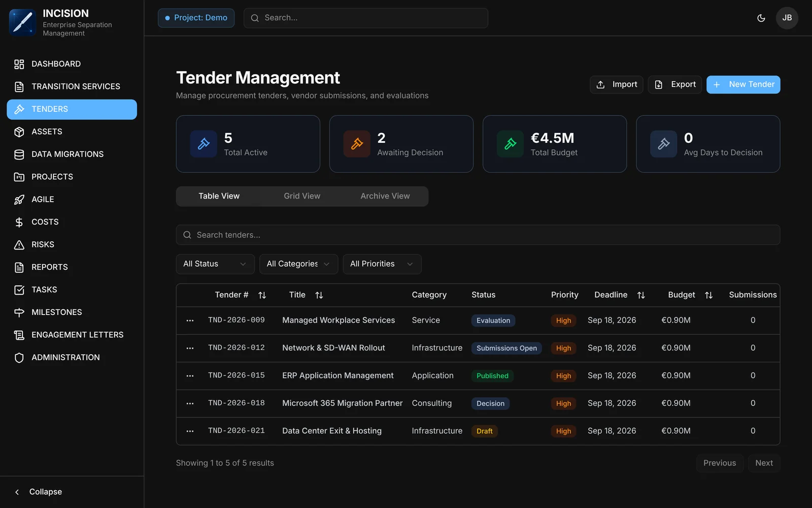Sort by Tender # column
The width and height of the screenshot is (812, 508).
tap(240, 295)
